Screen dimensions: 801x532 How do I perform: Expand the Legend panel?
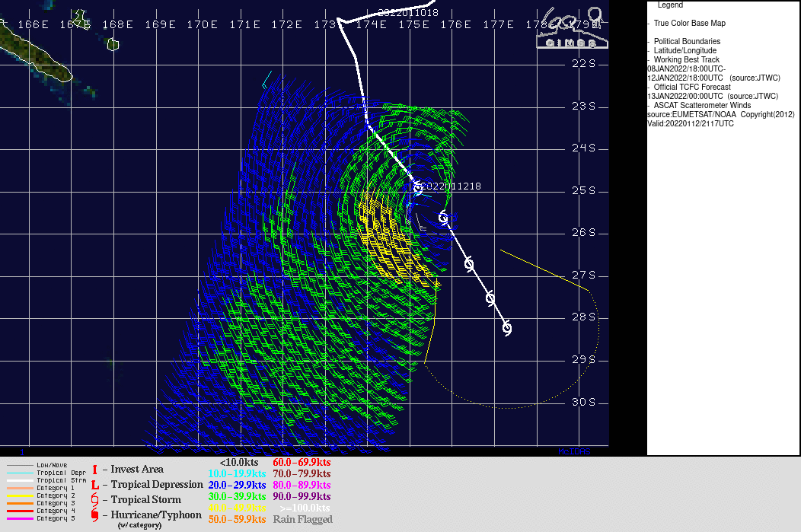pyautogui.click(x=671, y=5)
